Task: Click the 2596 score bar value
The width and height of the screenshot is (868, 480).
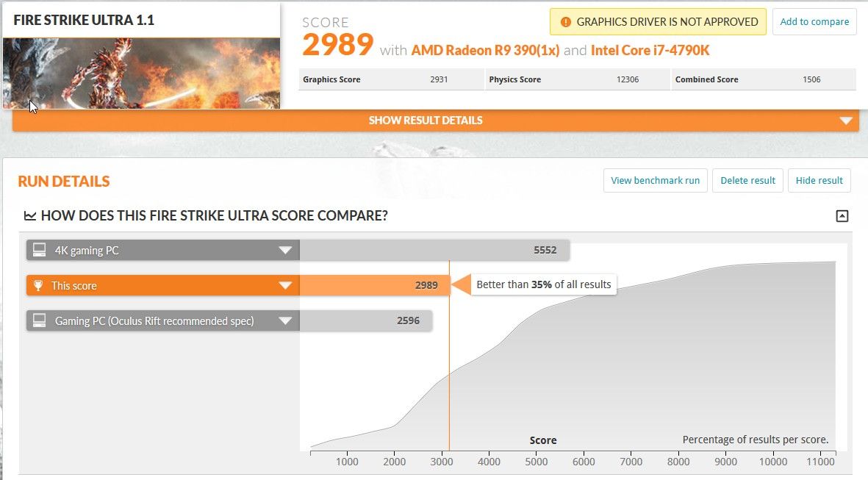Action: (408, 320)
